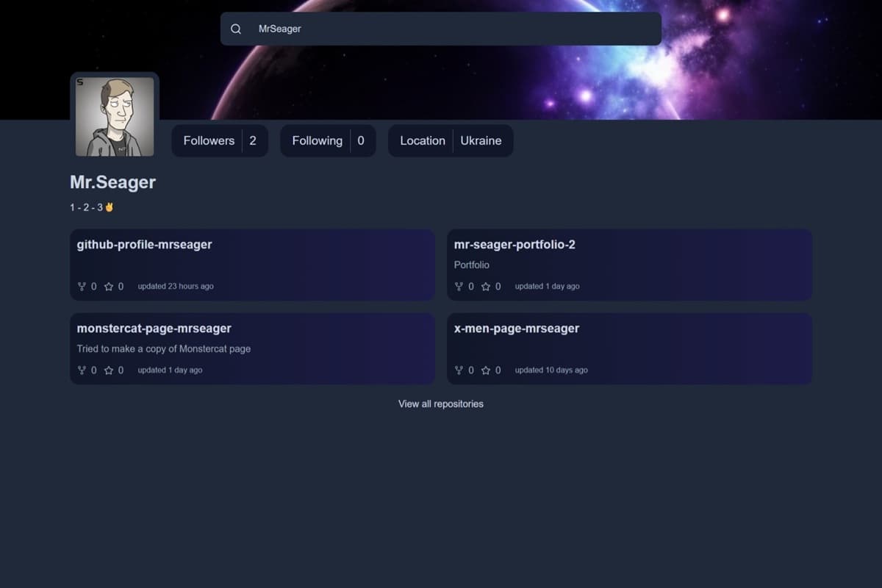Click fork icon on github-profile-mrseager card

[82, 286]
